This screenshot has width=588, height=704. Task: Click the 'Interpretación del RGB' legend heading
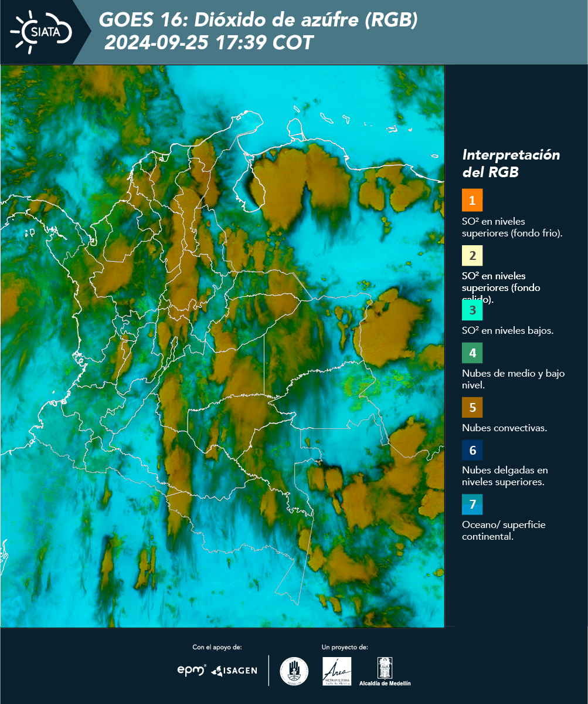point(511,164)
